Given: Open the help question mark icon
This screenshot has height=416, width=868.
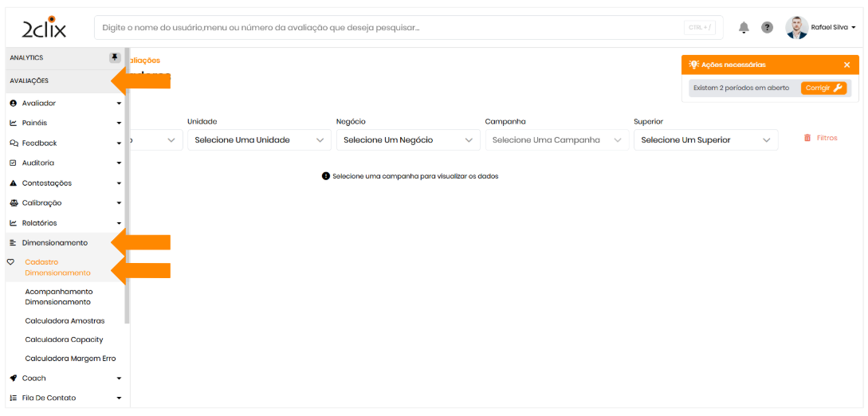Looking at the screenshot, I should 767,28.
